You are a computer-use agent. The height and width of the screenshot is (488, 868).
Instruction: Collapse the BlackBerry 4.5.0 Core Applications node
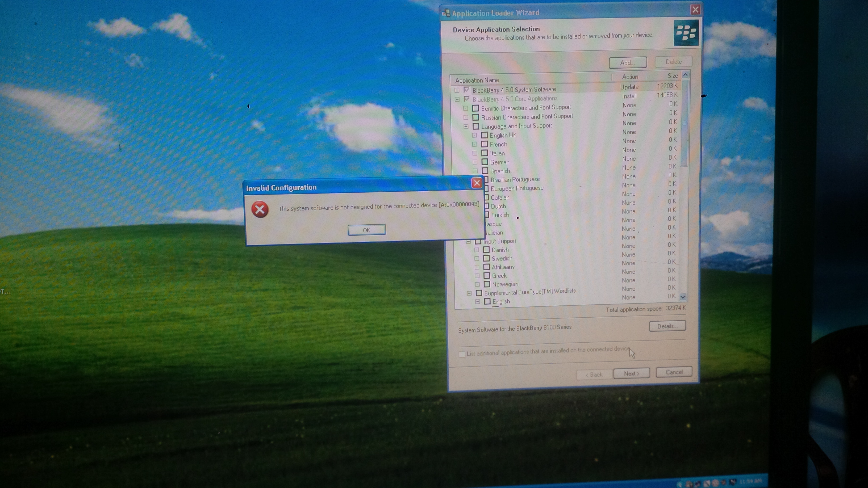[x=457, y=99]
